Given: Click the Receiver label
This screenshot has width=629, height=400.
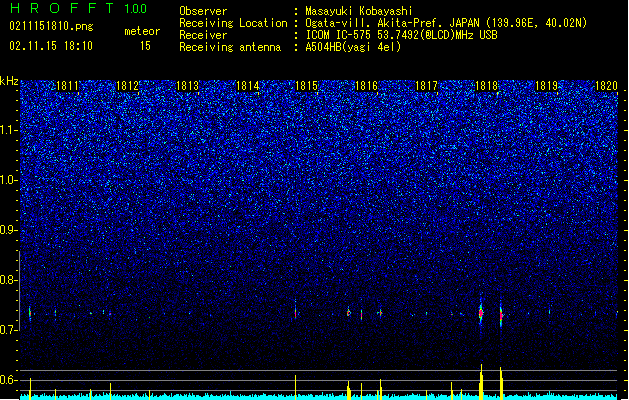Looking at the screenshot, I should (x=203, y=35).
